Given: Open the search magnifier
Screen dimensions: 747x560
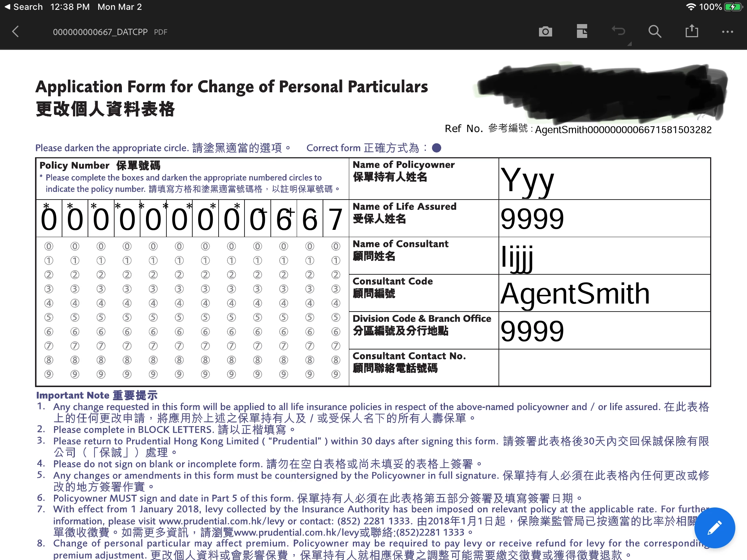Looking at the screenshot, I should click(x=655, y=32).
